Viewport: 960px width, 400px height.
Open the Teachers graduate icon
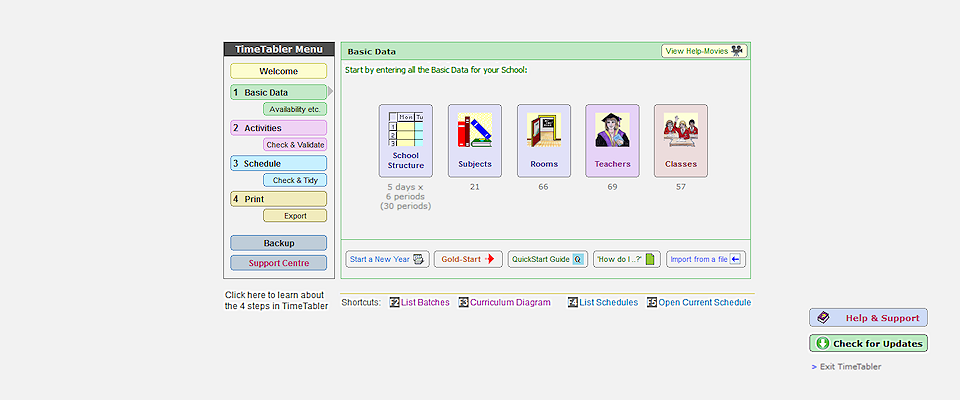[612, 130]
